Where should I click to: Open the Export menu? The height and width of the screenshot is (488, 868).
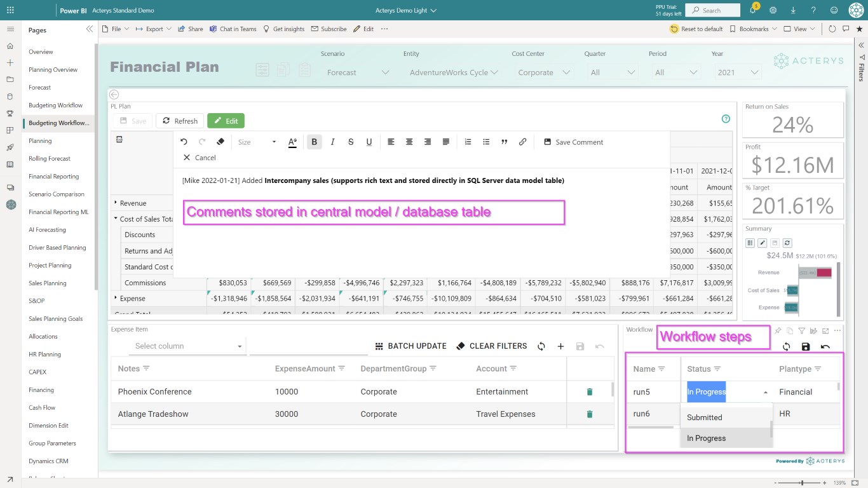(x=154, y=29)
